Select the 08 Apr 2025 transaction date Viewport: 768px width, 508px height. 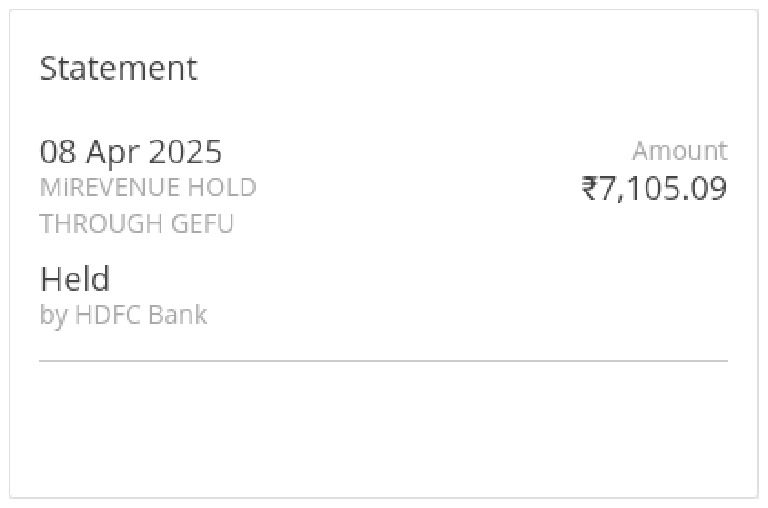pyautogui.click(x=130, y=152)
